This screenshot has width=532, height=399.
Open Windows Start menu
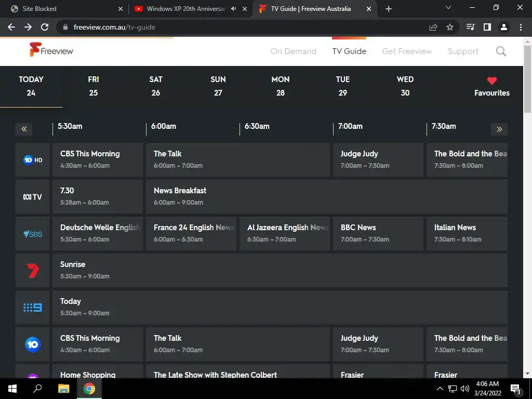click(x=12, y=389)
